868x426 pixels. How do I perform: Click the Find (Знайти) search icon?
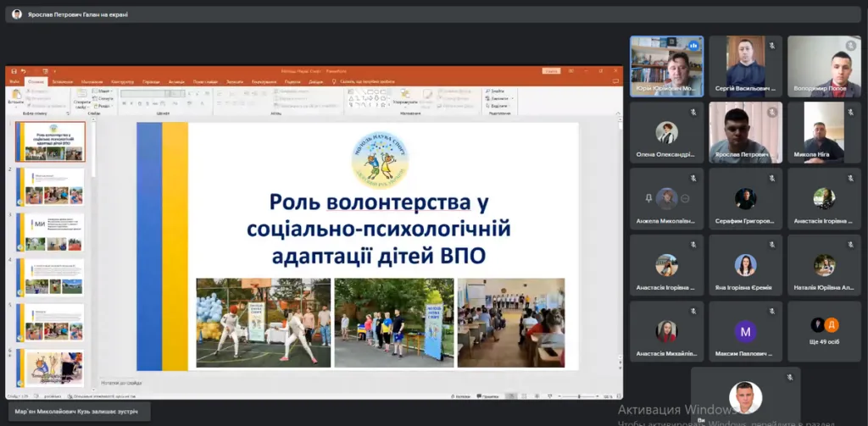pyautogui.click(x=488, y=91)
